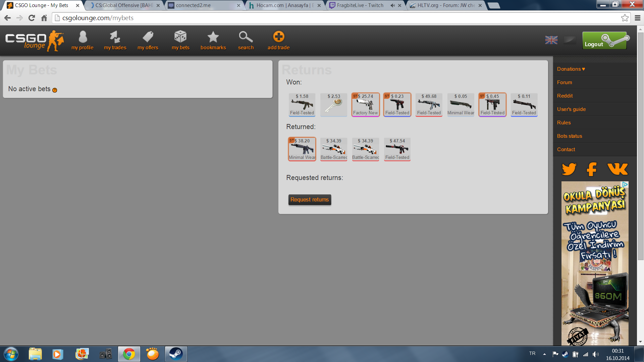The image size is (644, 362).
Task: Open the CSGO Lounge logo home link
Action: coord(35,41)
